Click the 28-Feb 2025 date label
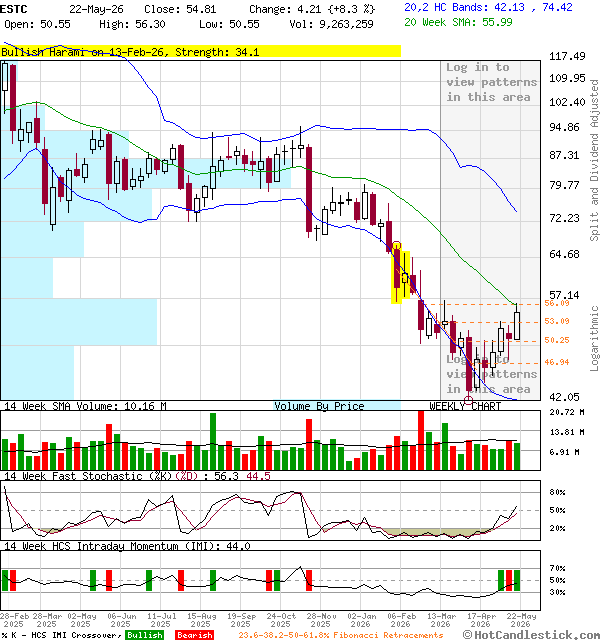600x640 pixels. (13, 620)
